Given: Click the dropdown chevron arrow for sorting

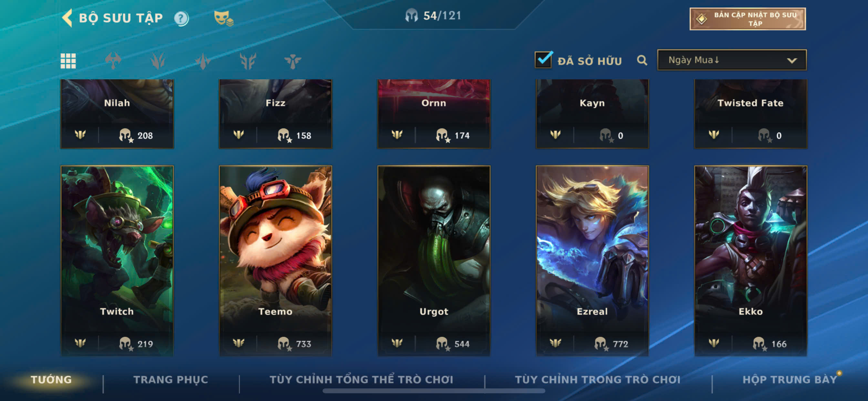Looking at the screenshot, I should click(791, 61).
